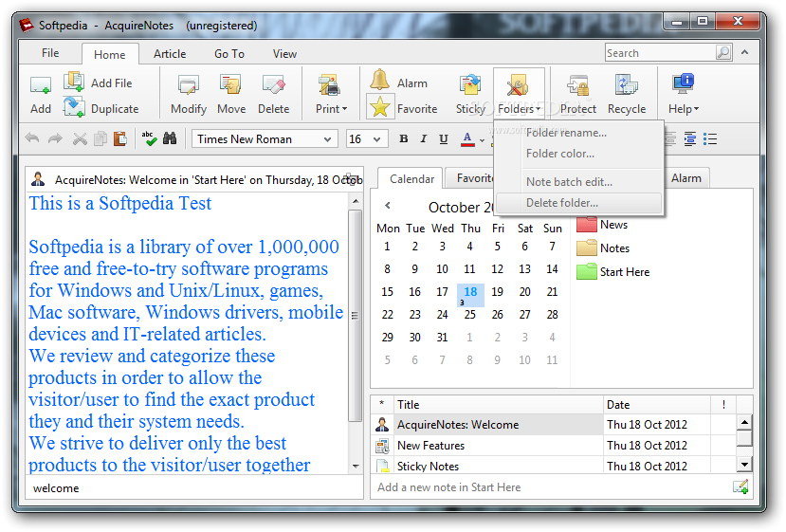Image resolution: width=786 pixels, height=532 pixels.
Task: Open the font size 16 dropdown
Action: 377,138
